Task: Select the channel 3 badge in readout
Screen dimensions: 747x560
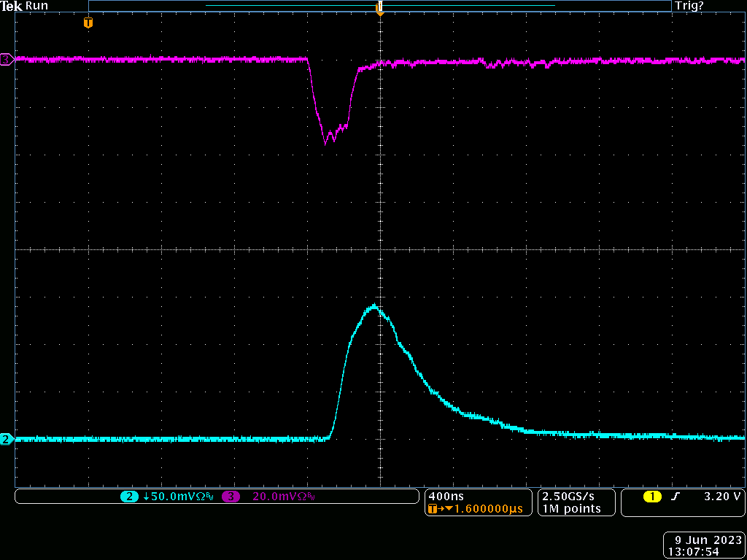Action: (231, 497)
